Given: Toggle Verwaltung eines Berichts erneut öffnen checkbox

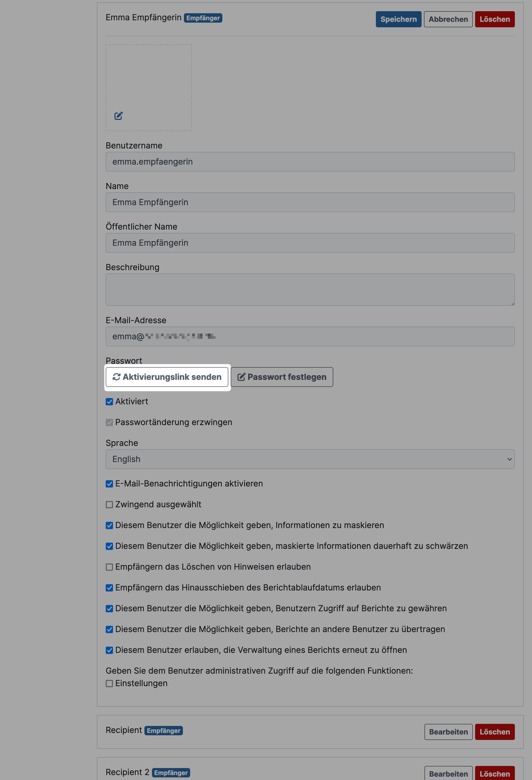Looking at the screenshot, I should [109, 651].
